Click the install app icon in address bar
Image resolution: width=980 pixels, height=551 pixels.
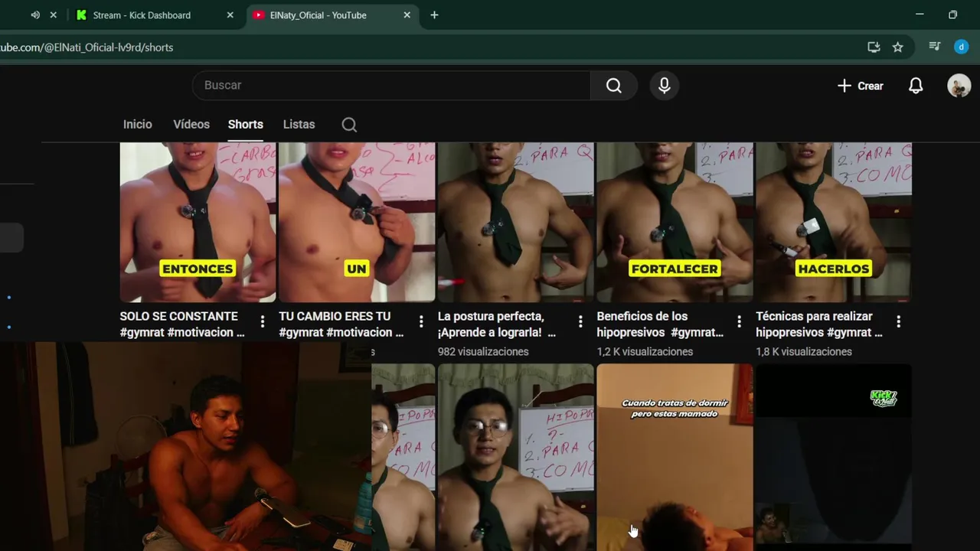pyautogui.click(x=874, y=47)
